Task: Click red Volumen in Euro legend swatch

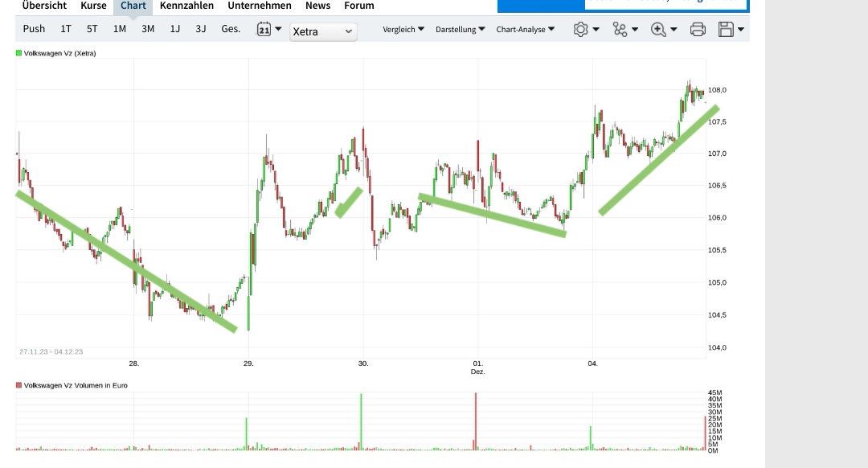Action: [18, 385]
